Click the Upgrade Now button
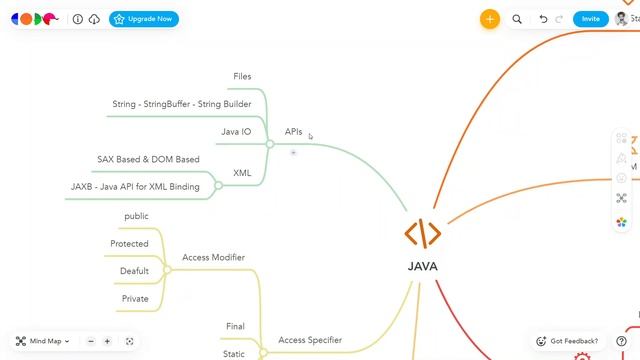This screenshot has width=640, height=360. [x=144, y=19]
